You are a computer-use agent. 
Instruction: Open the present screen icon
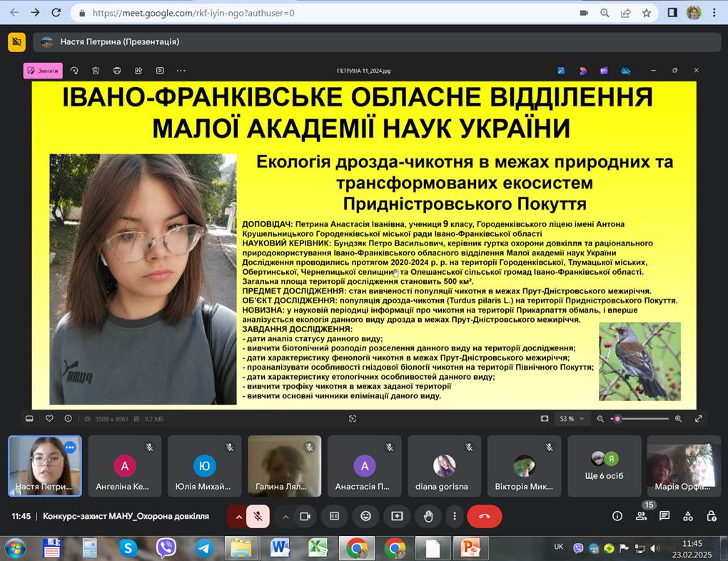tap(396, 515)
